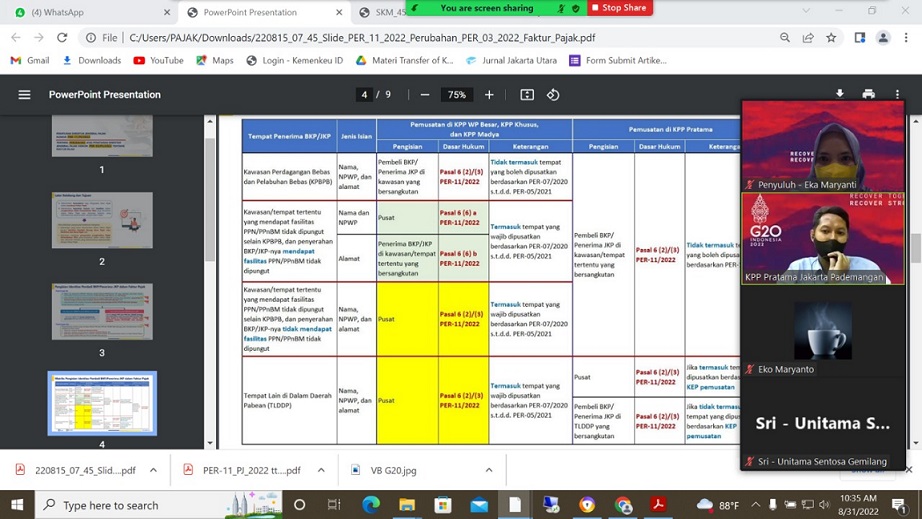Print the PDF document
Image resolution: width=922 pixels, height=519 pixels.
pyautogui.click(x=868, y=94)
